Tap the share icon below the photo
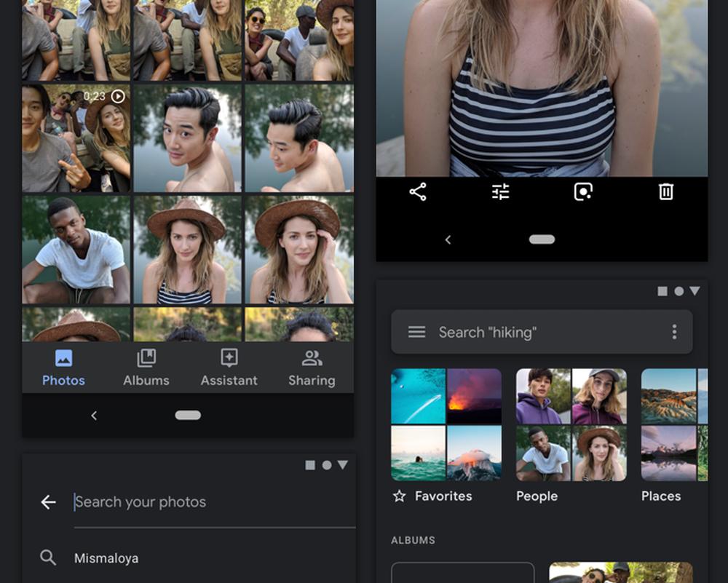The height and width of the screenshot is (583, 728). [x=418, y=192]
